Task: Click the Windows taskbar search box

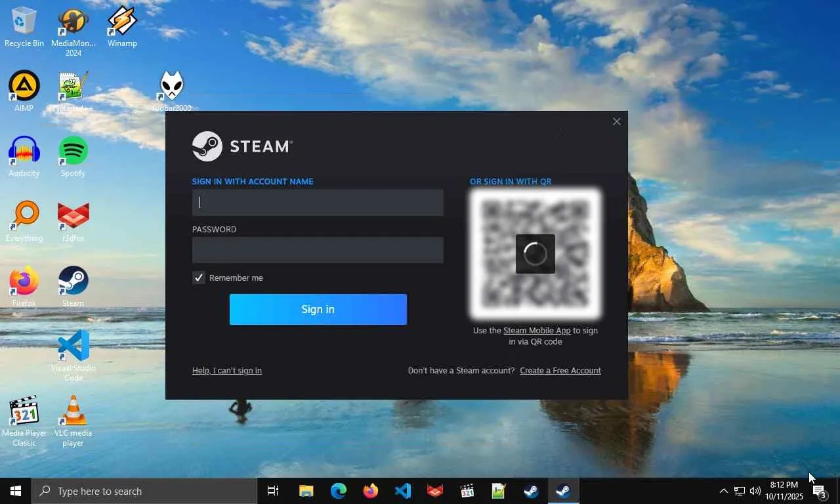Action: tap(144, 491)
